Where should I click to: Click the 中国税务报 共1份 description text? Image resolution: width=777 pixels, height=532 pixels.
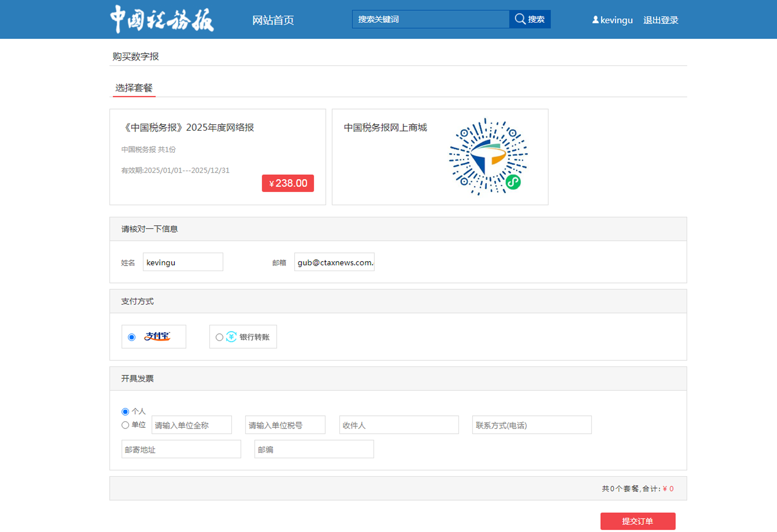point(148,149)
